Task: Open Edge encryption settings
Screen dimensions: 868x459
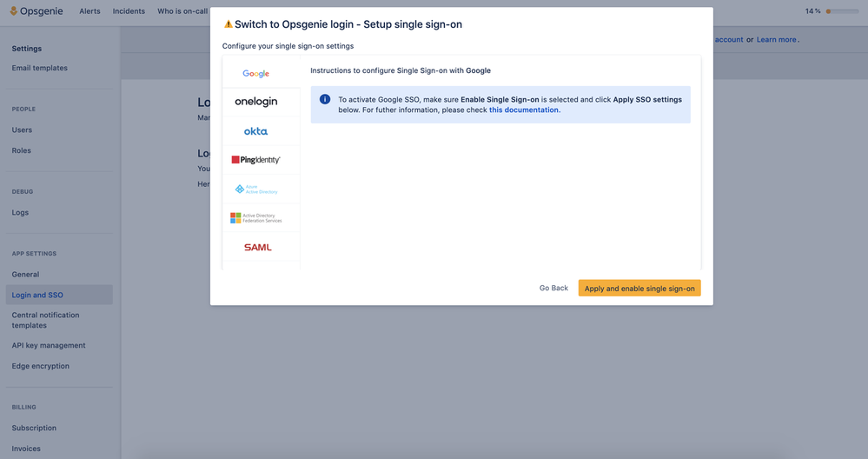Action: (41, 365)
